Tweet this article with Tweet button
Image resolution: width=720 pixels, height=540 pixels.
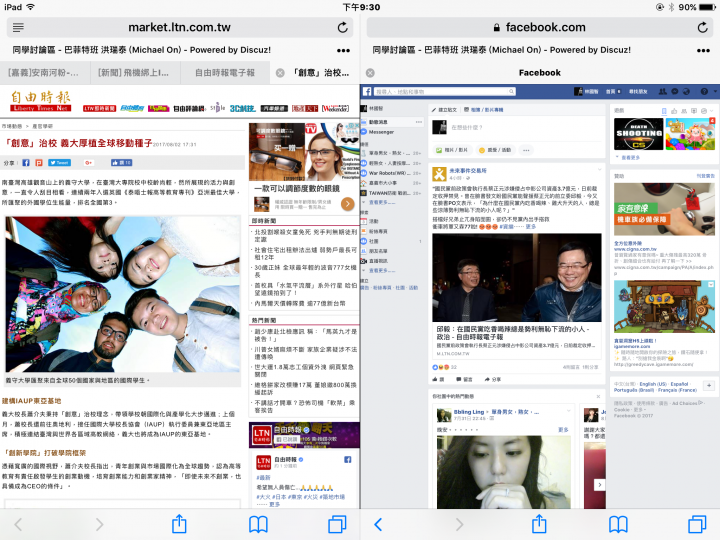point(60,163)
